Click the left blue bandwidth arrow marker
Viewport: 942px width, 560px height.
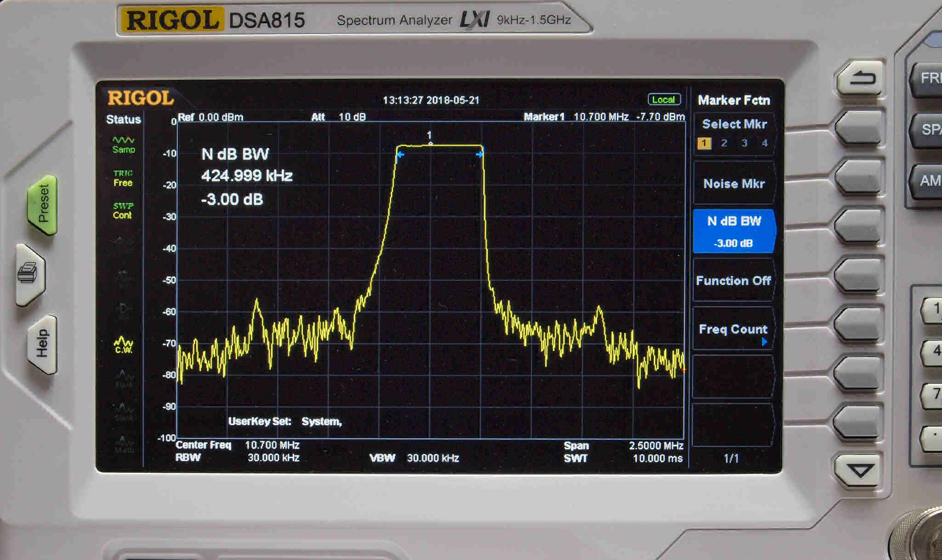400,155
